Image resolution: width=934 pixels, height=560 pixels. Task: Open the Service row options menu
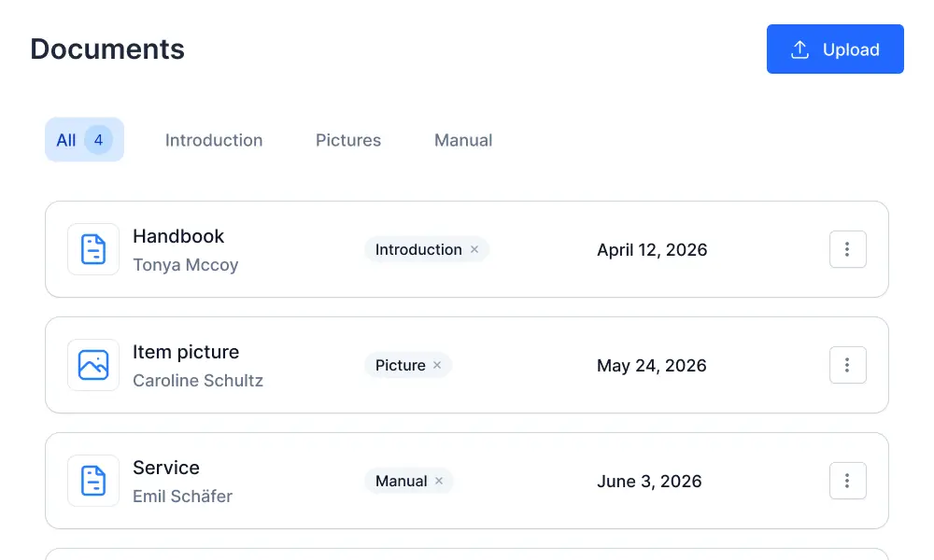point(847,481)
